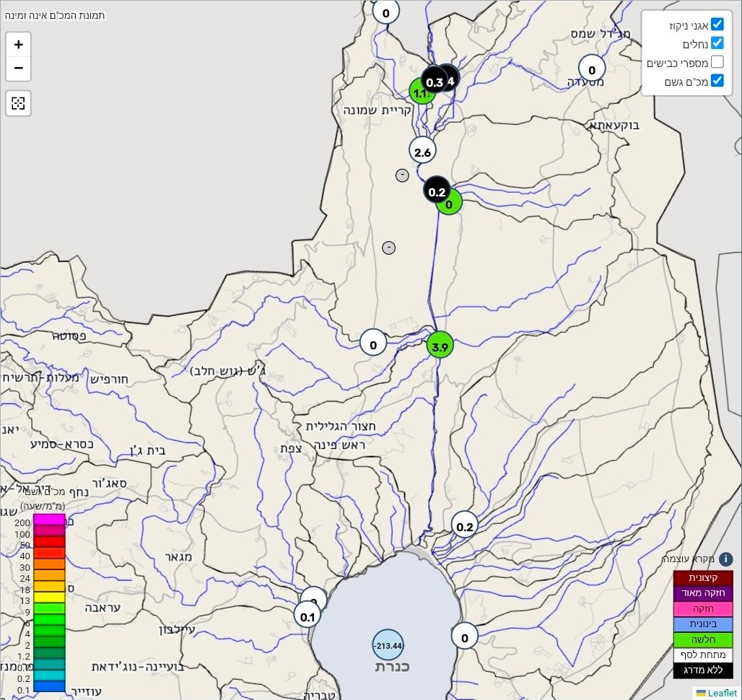
Task: Zoom in on the map
Action: tap(19, 45)
